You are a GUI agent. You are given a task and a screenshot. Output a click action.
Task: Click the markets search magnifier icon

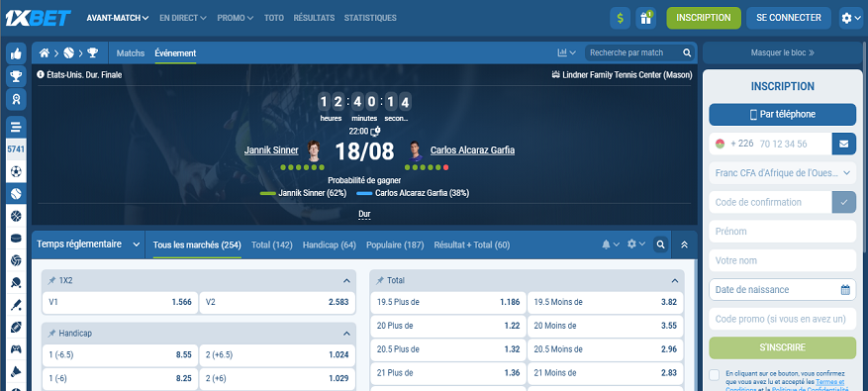(x=660, y=244)
